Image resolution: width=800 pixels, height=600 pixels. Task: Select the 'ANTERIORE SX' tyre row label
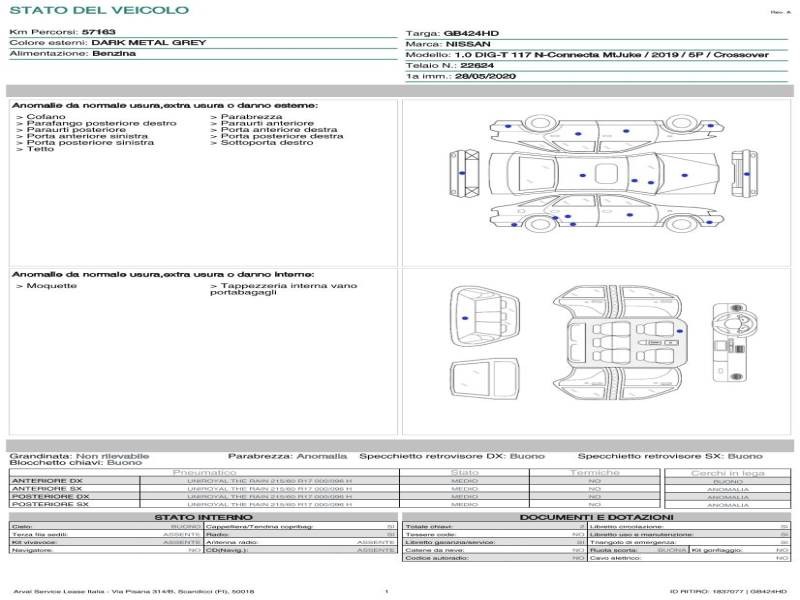click(47, 488)
